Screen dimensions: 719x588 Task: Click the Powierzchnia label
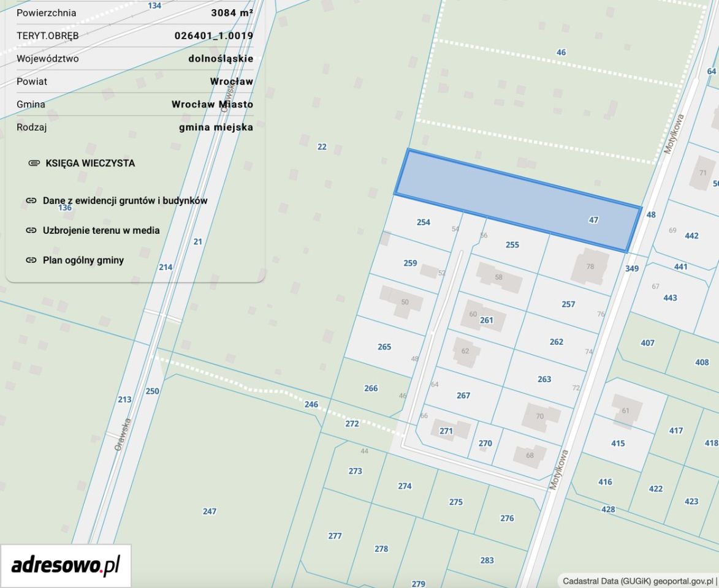coord(47,13)
